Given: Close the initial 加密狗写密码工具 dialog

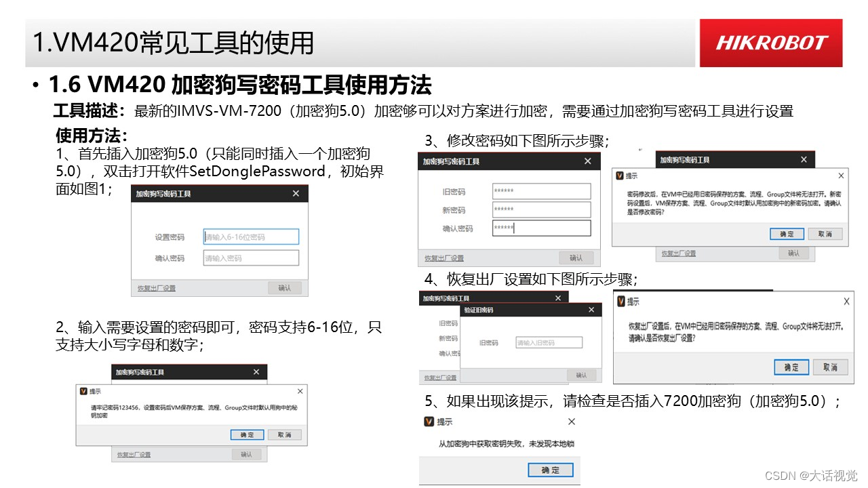Looking at the screenshot, I should (295, 193).
